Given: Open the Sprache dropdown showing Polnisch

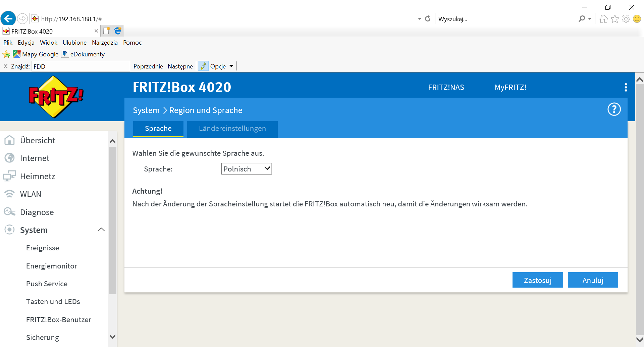Looking at the screenshot, I should 247,169.
